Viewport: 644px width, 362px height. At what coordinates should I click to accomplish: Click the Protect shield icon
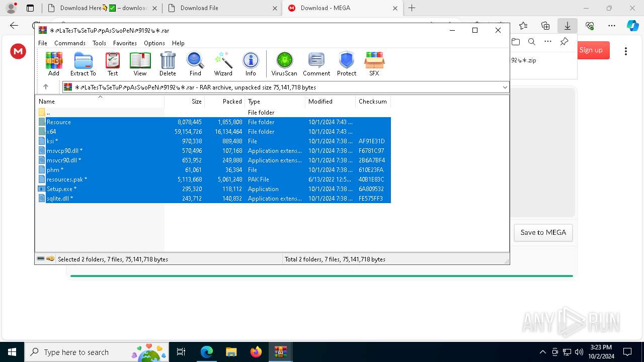pos(347,64)
